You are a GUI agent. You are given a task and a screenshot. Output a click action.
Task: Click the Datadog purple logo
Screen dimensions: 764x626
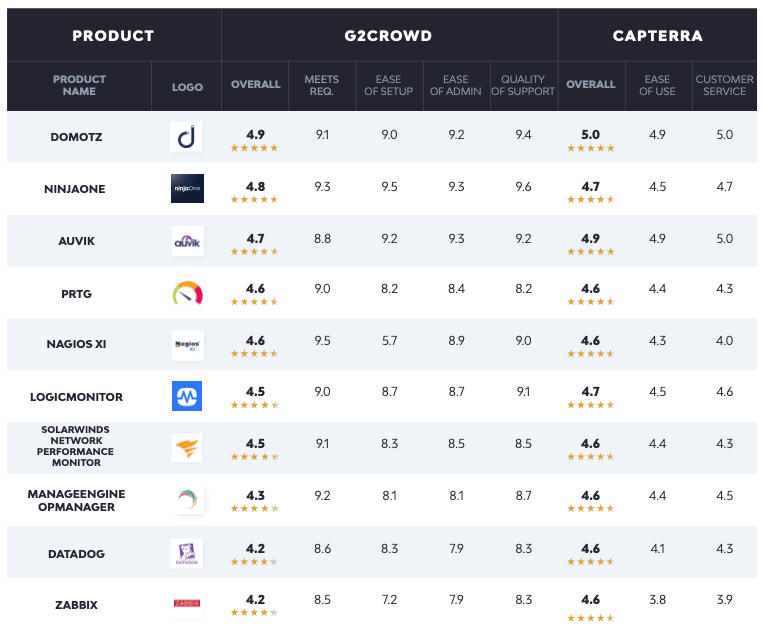click(187, 552)
